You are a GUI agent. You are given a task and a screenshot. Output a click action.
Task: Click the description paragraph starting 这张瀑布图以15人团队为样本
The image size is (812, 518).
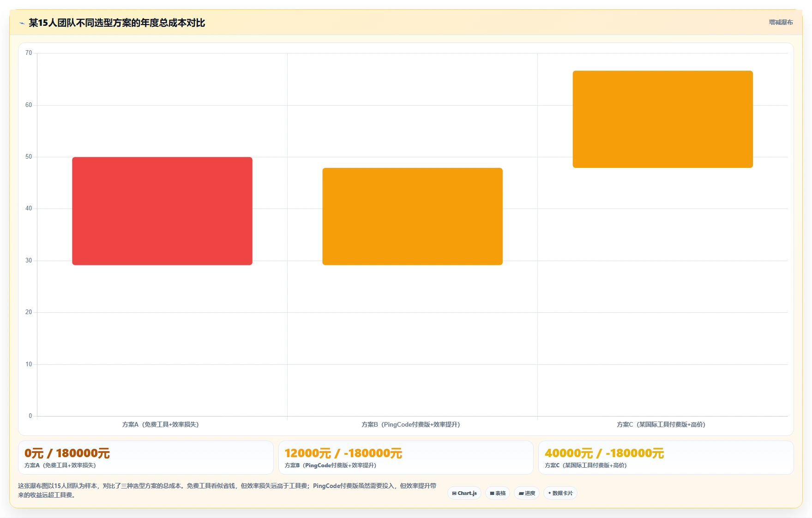point(227,490)
